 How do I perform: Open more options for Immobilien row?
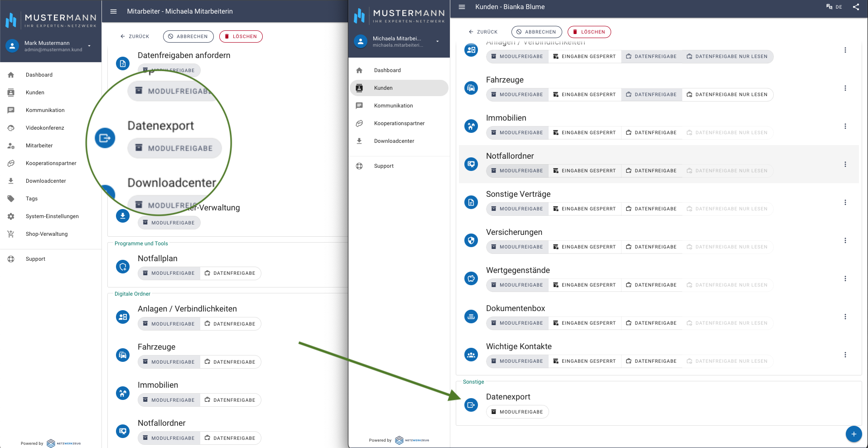point(845,127)
